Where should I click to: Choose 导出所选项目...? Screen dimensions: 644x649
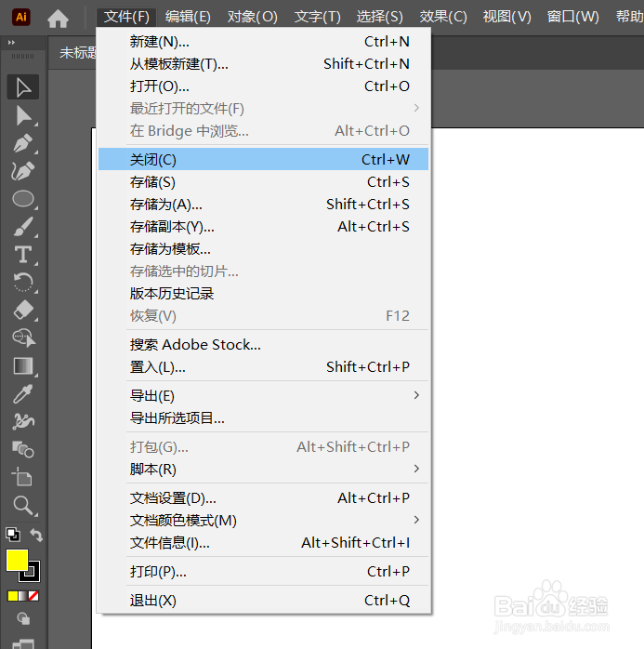coord(263,418)
